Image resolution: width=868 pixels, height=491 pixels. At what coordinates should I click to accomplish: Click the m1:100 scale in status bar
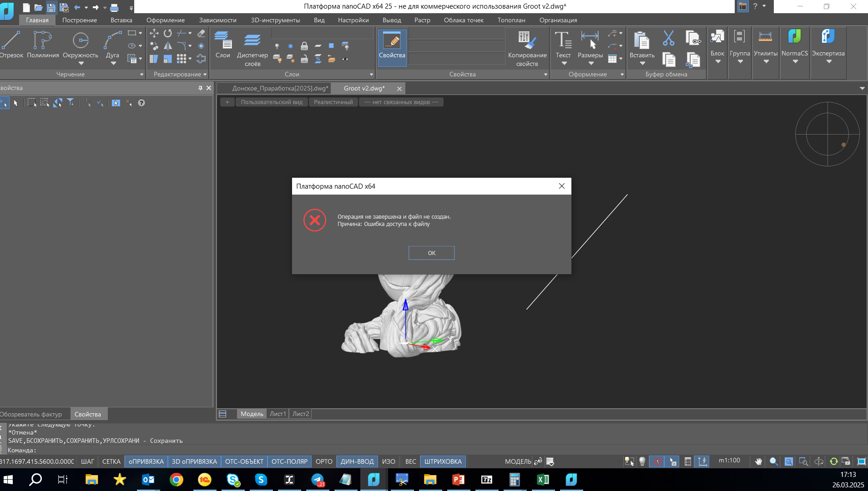coord(729,461)
